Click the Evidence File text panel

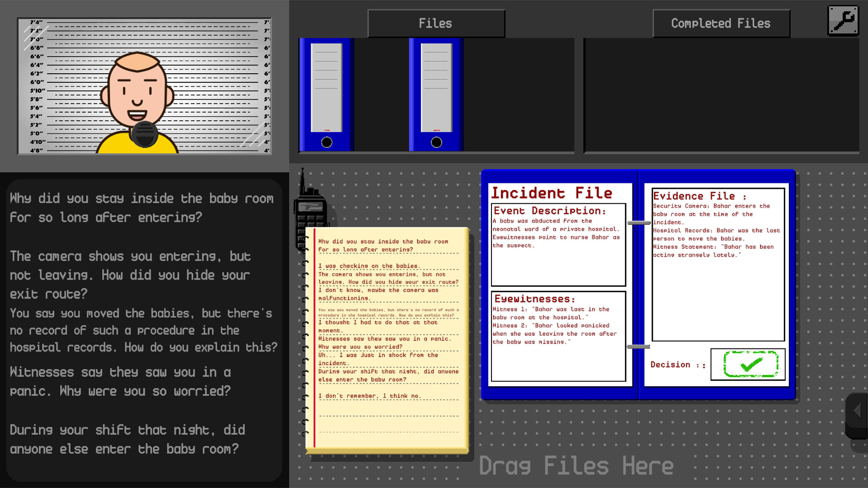point(718,265)
